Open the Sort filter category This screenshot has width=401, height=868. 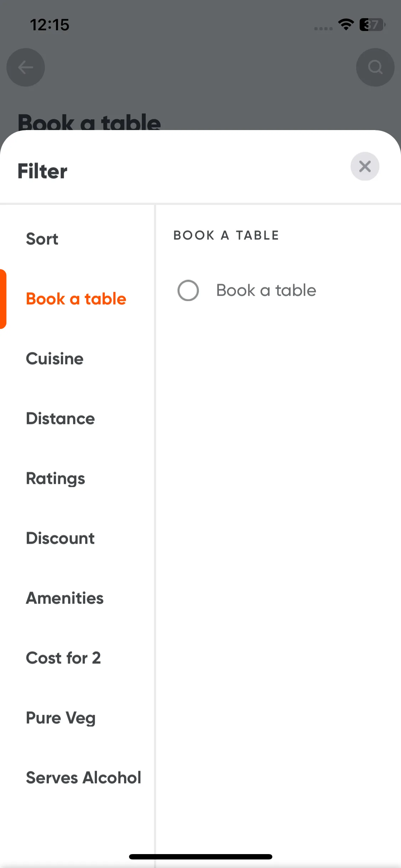tap(42, 239)
